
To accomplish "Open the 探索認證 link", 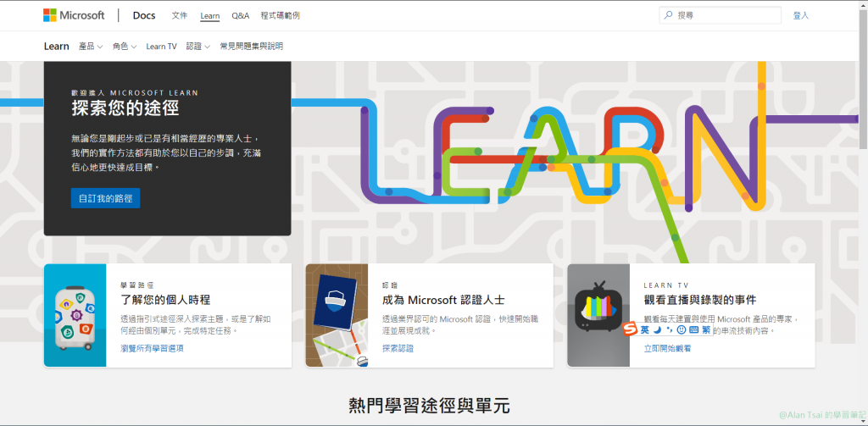I will point(398,349).
